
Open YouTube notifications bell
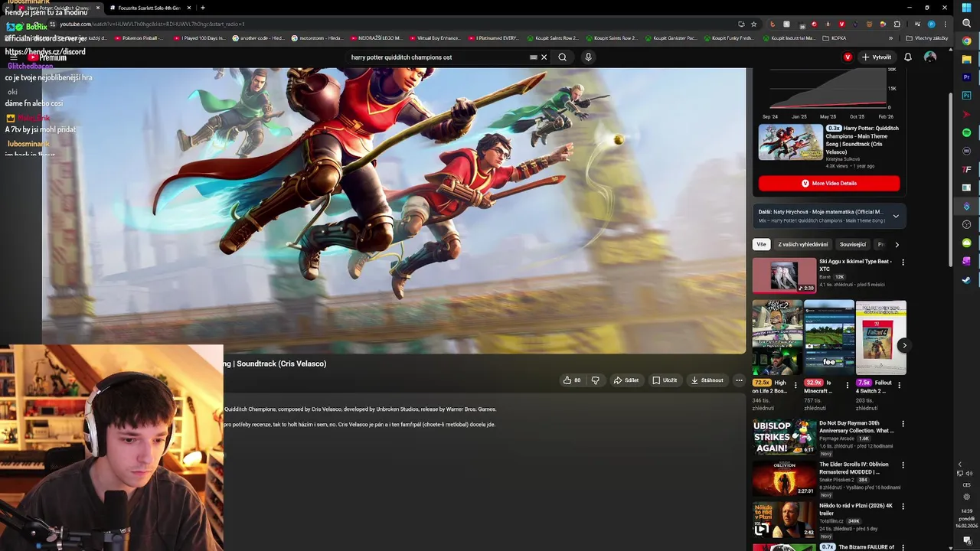(908, 57)
